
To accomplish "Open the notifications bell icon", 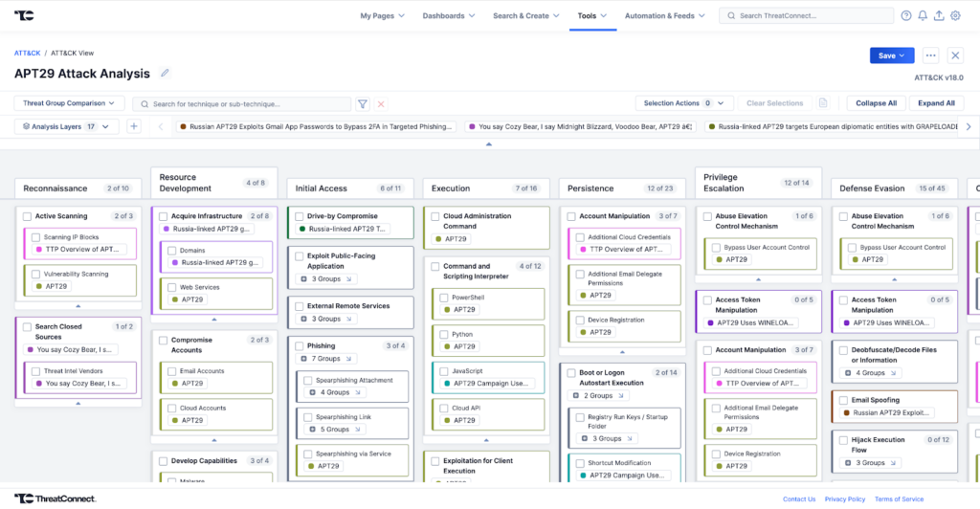I will 923,15.
